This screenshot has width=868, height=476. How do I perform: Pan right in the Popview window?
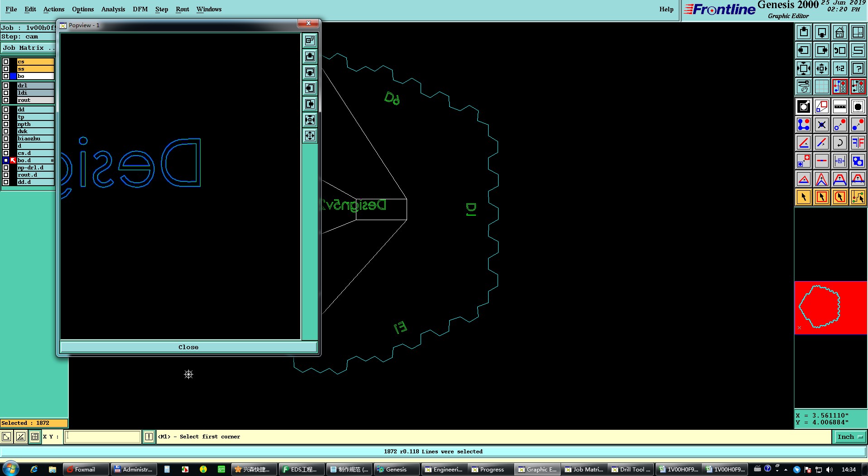point(310,104)
